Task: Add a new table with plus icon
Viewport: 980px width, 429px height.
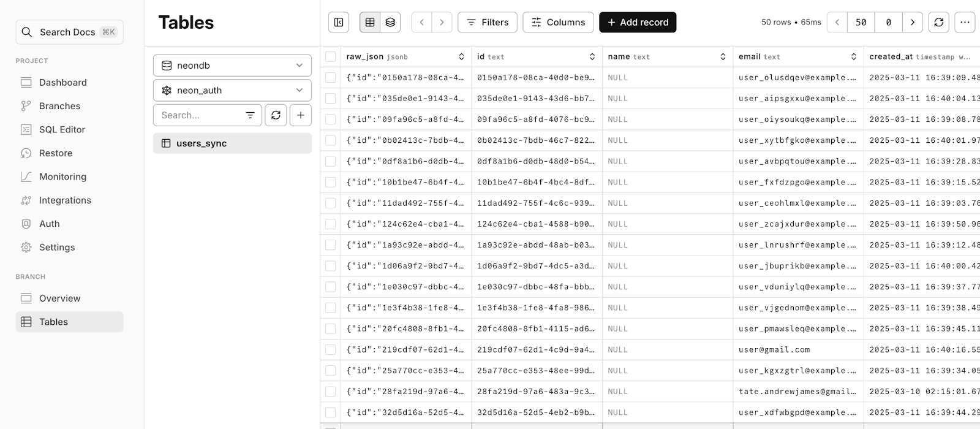Action: click(301, 115)
